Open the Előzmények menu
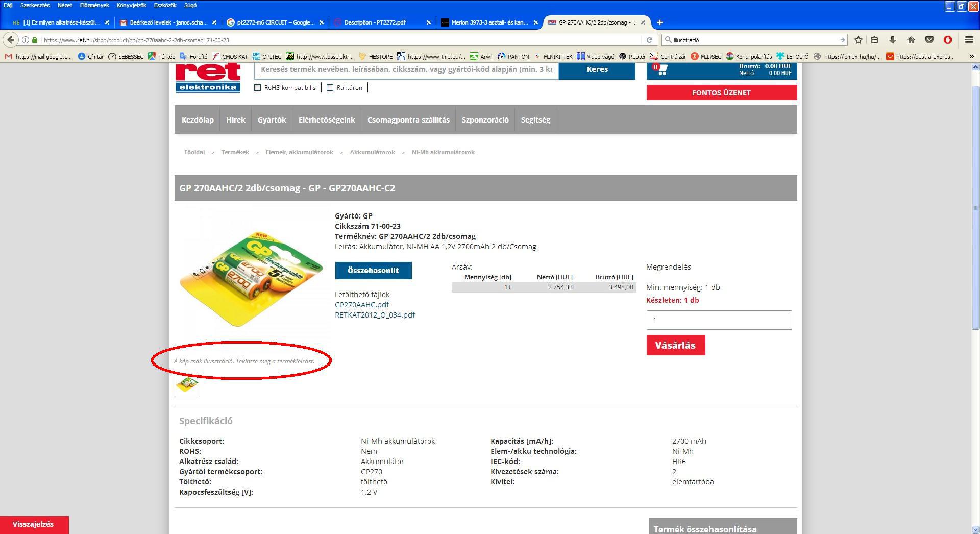 click(x=94, y=5)
